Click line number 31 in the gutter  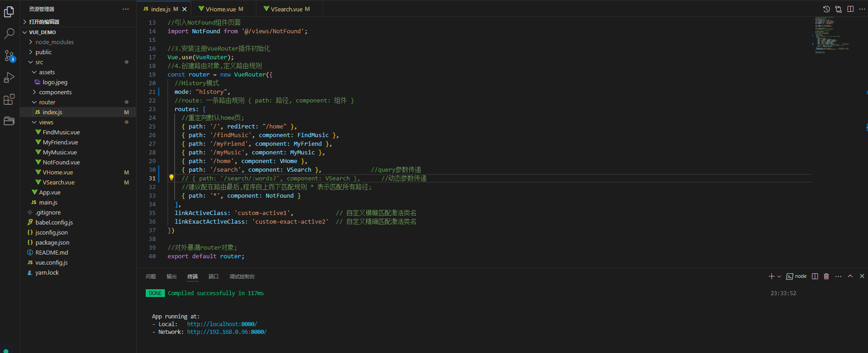152,179
